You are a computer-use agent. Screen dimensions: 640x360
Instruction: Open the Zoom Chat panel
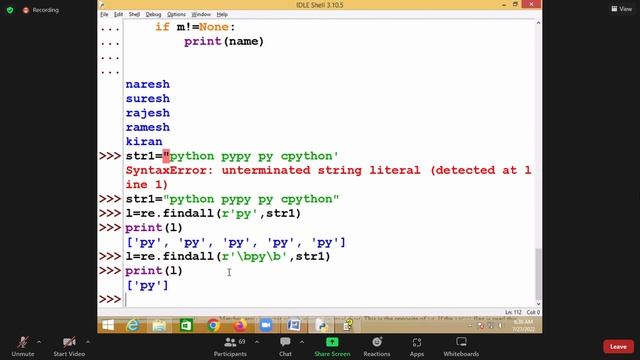(x=285, y=346)
